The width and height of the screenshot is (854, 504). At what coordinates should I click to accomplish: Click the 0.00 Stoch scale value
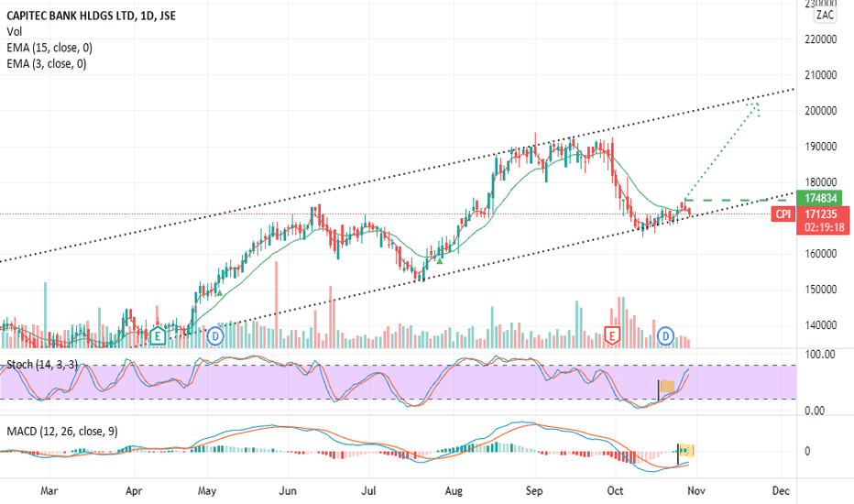815,411
